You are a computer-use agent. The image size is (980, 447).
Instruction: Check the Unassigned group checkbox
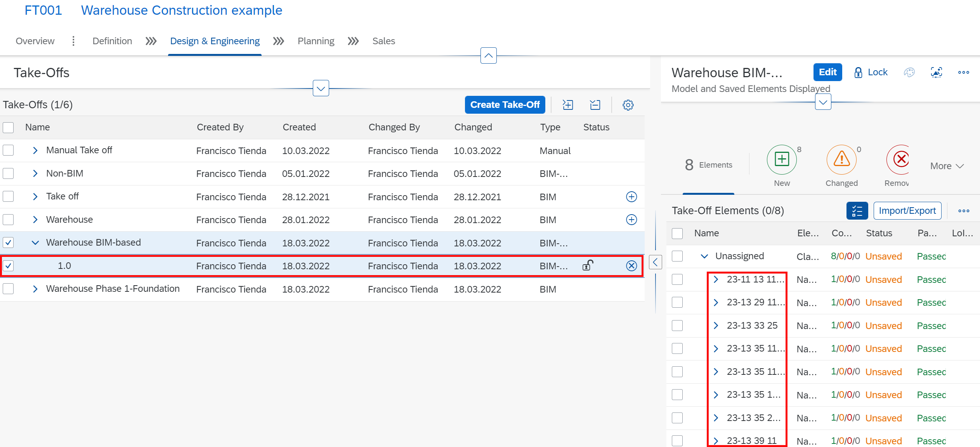[677, 256]
